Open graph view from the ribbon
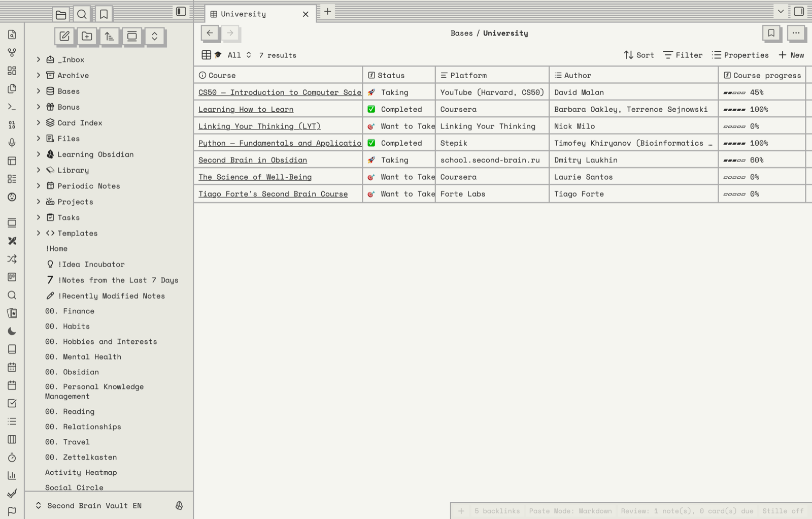This screenshot has width=812, height=519. click(12, 52)
